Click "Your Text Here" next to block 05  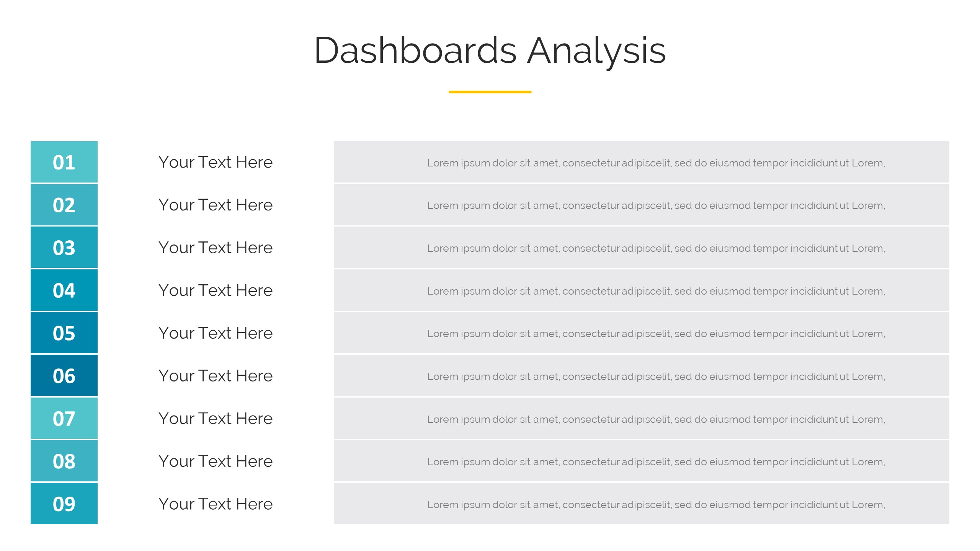click(216, 333)
